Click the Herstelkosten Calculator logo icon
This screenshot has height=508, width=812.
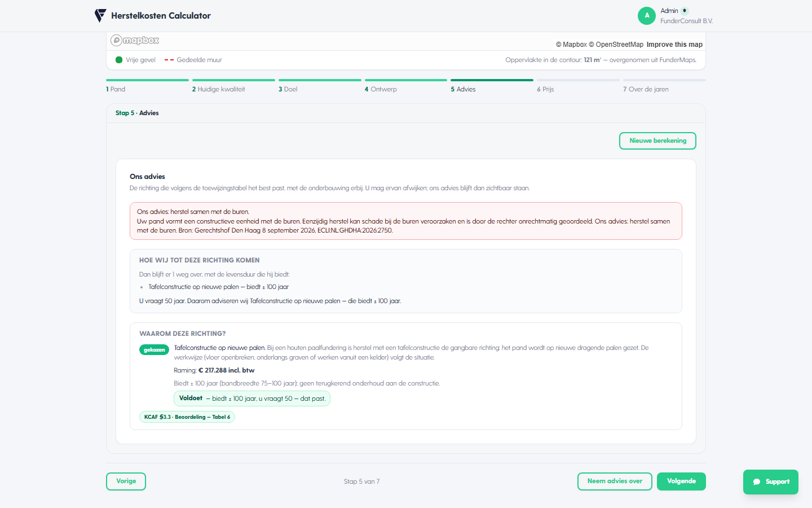coord(100,16)
